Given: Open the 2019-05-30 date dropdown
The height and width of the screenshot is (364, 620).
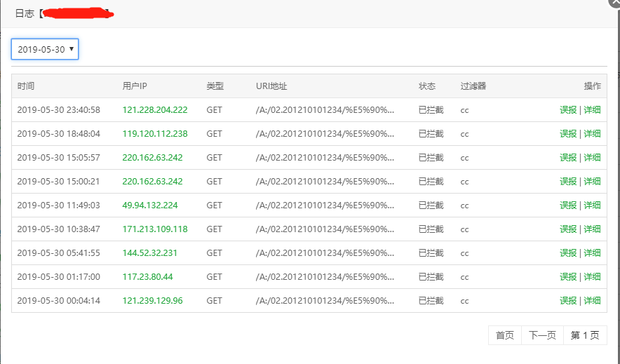Looking at the screenshot, I should click(45, 49).
